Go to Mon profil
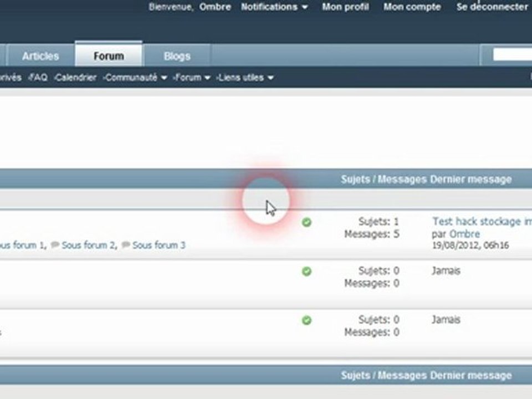 pyautogui.click(x=345, y=7)
